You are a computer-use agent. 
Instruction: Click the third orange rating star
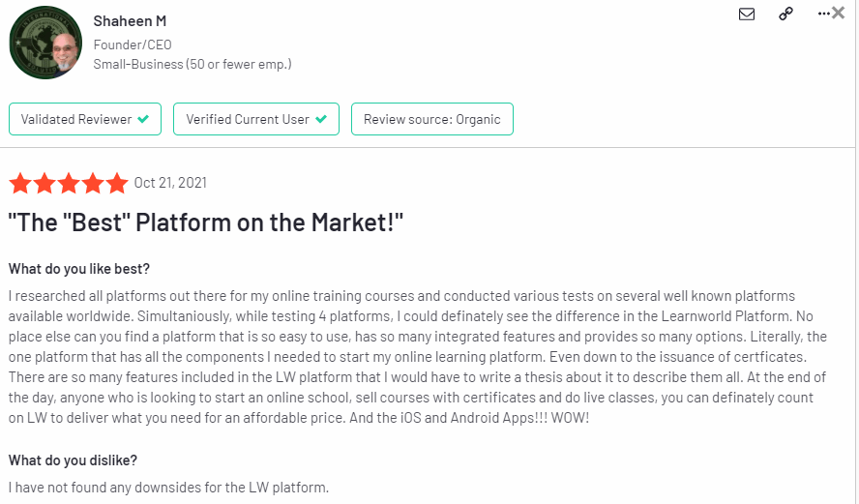tap(69, 183)
